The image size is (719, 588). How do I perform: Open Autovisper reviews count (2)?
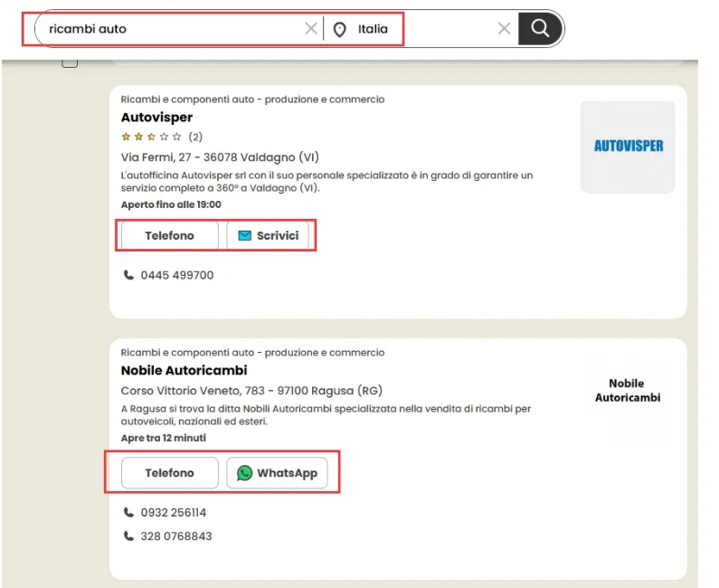195,137
